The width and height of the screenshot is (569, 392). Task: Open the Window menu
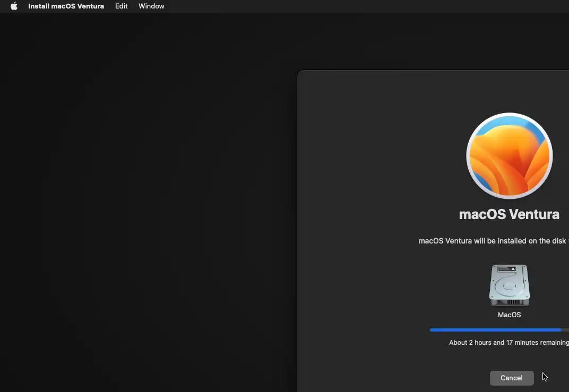click(151, 6)
